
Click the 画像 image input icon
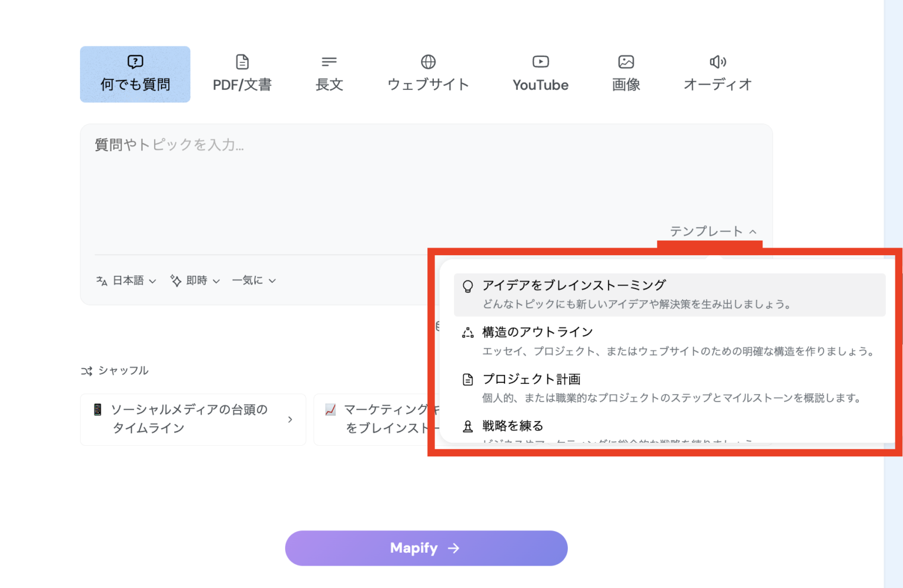[626, 61]
